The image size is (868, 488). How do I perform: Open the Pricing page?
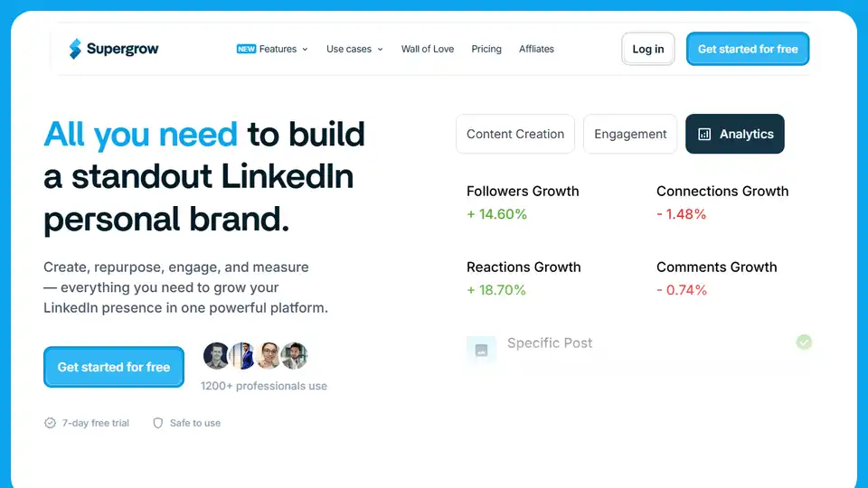(x=486, y=49)
